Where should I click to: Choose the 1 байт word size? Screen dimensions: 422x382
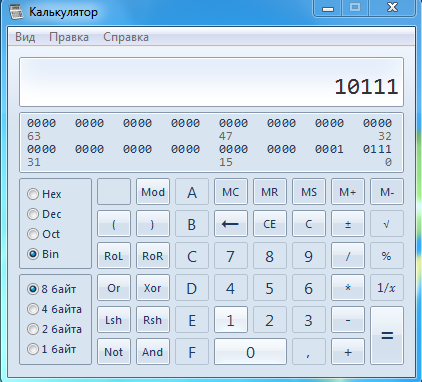point(52,349)
